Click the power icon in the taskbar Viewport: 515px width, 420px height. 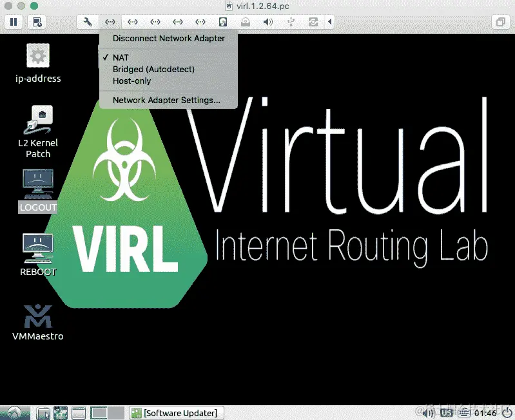(x=507, y=413)
